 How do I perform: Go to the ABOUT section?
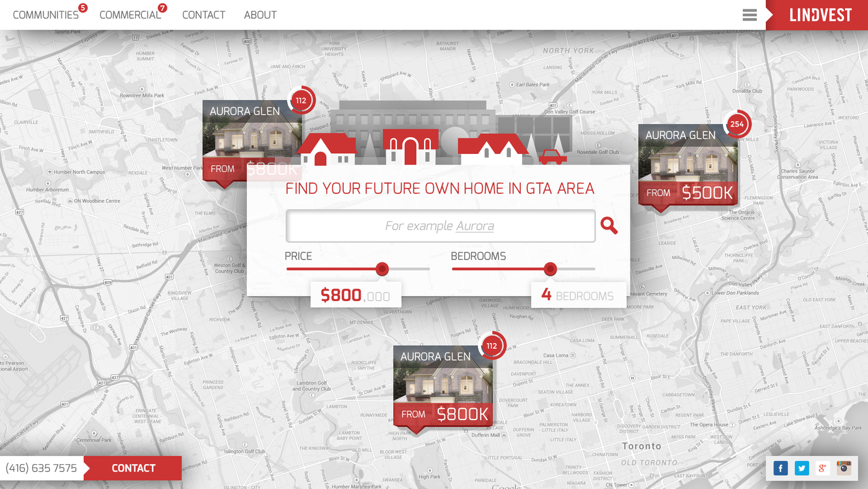(x=260, y=14)
